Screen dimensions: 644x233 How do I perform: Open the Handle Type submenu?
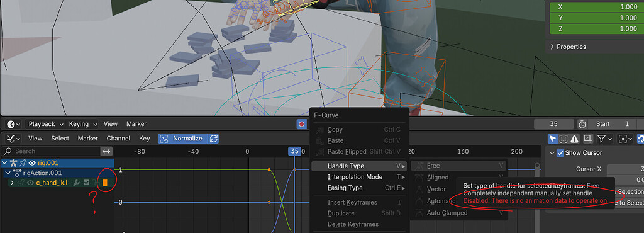pyautogui.click(x=359, y=166)
